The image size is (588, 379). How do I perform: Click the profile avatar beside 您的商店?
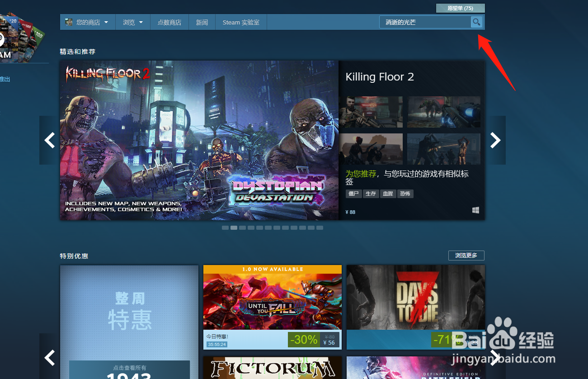69,22
